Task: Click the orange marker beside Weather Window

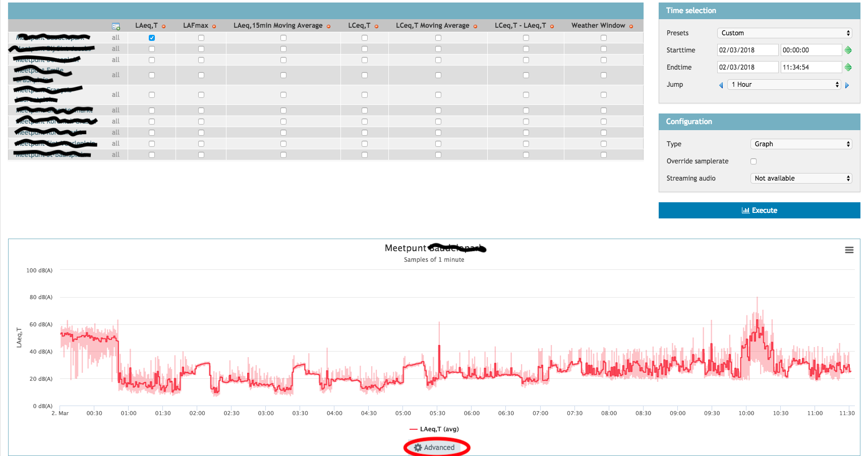Action: pyautogui.click(x=631, y=26)
